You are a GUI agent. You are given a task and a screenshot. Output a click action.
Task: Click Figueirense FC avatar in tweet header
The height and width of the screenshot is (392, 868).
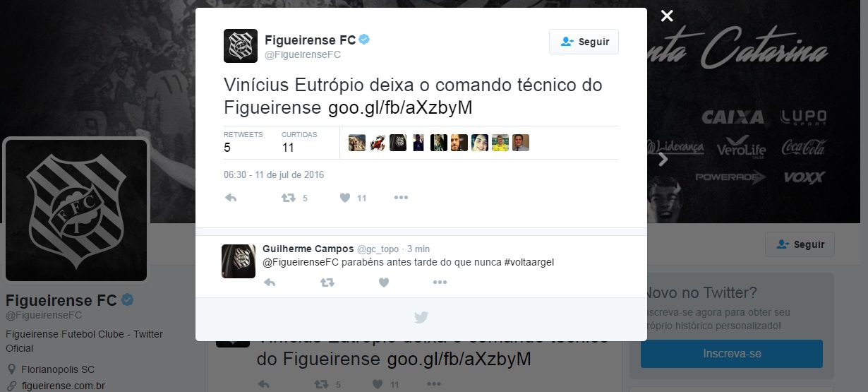(x=240, y=46)
